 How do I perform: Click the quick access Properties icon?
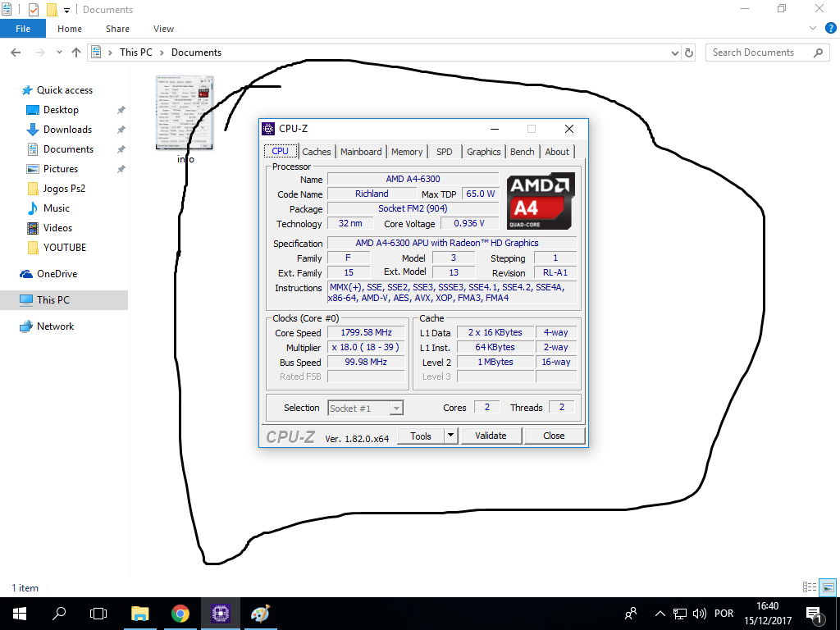coord(33,10)
